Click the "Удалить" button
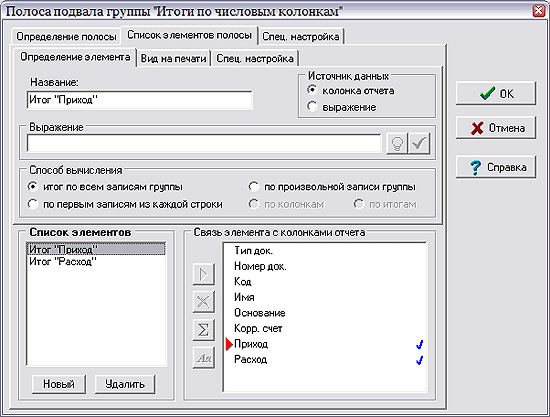 pos(125,384)
